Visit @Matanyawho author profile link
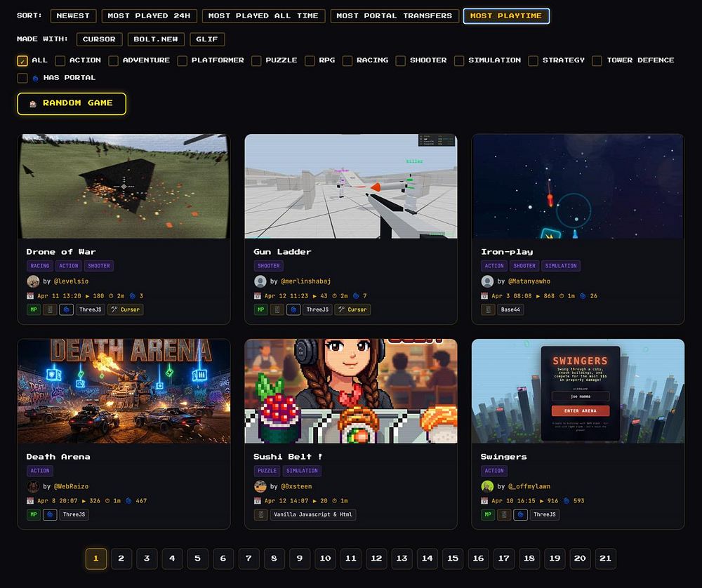This screenshot has height=588, width=702. click(529, 281)
